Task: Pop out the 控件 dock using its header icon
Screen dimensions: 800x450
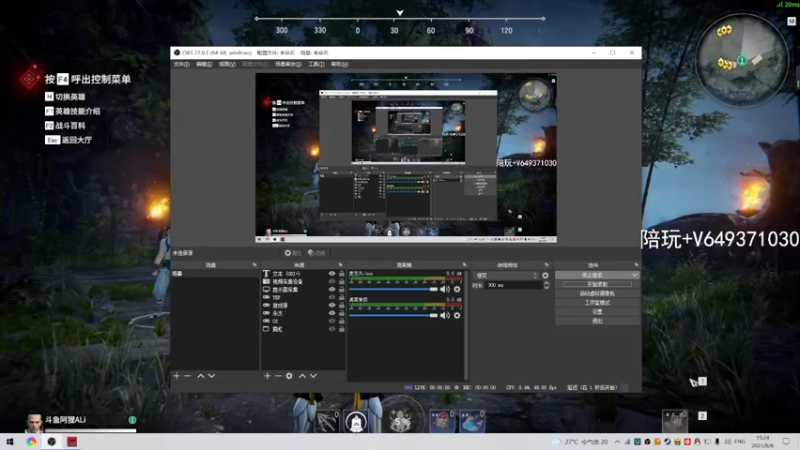Action: tap(636, 265)
